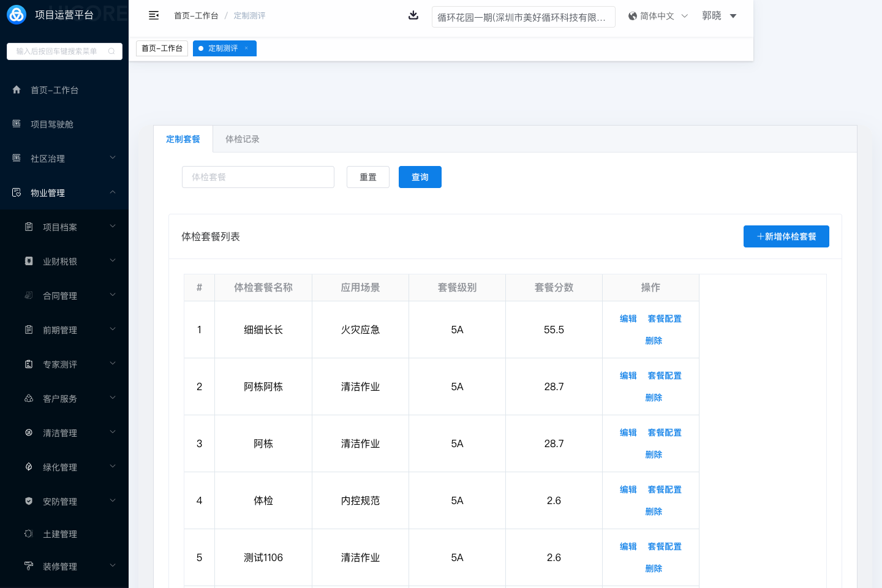This screenshot has width=882, height=588.
Task: Select the 首页-工作台 page tab
Action: coord(162,48)
